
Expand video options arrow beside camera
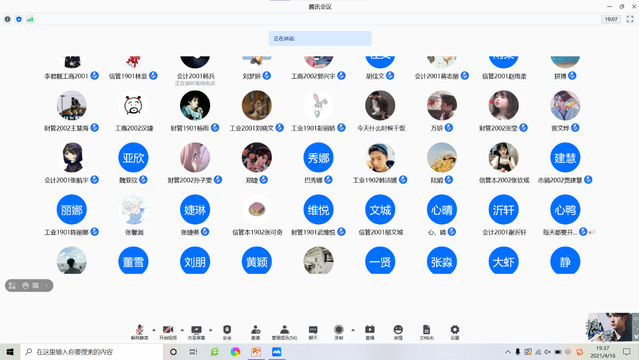click(x=182, y=330)
